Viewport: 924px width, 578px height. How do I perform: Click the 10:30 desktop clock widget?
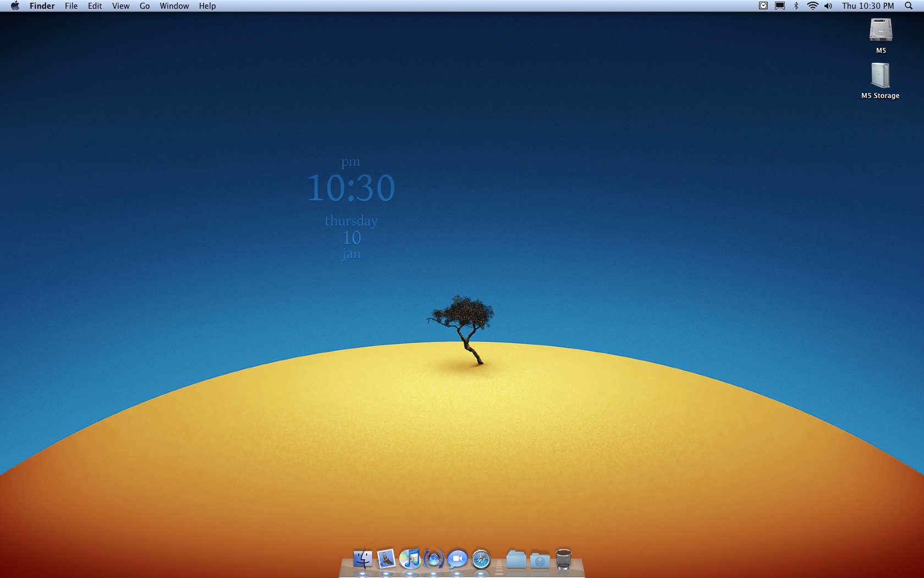click(351, 188)
